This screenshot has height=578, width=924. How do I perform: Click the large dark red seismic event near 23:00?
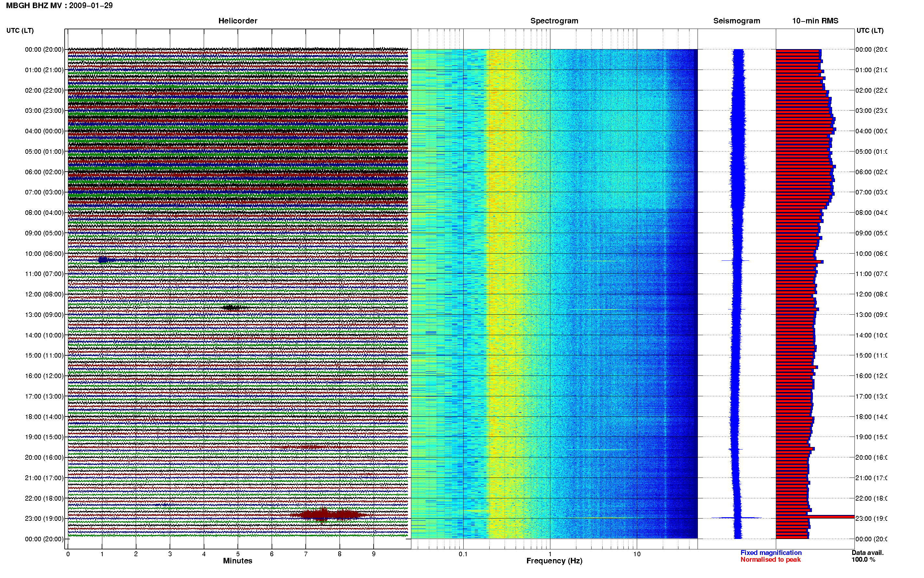(327, 515)
